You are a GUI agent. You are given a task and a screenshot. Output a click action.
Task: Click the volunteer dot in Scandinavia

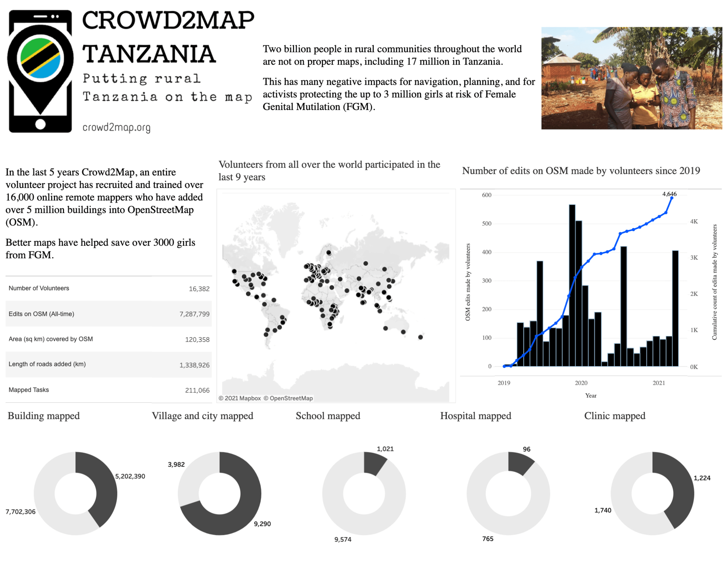pos(329,252)
